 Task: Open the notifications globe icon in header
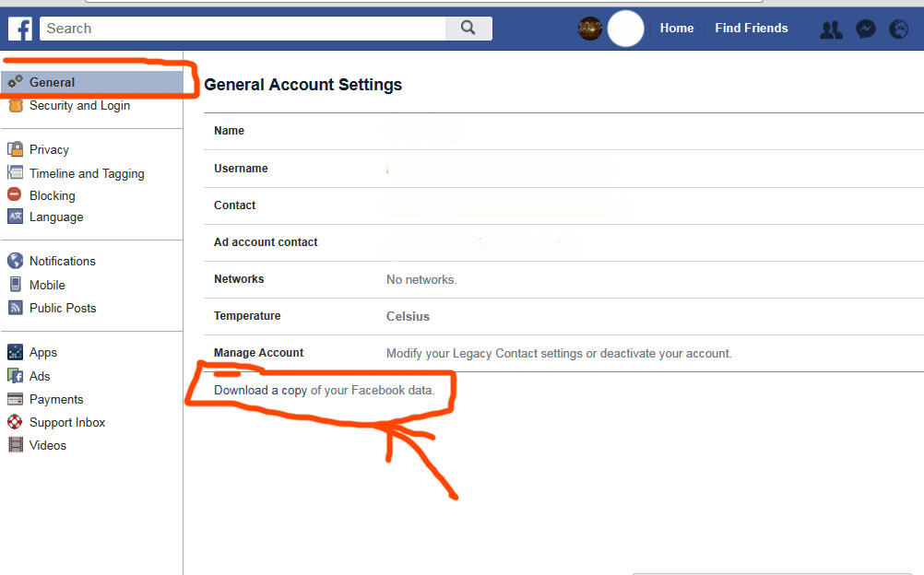coord(899,29)
